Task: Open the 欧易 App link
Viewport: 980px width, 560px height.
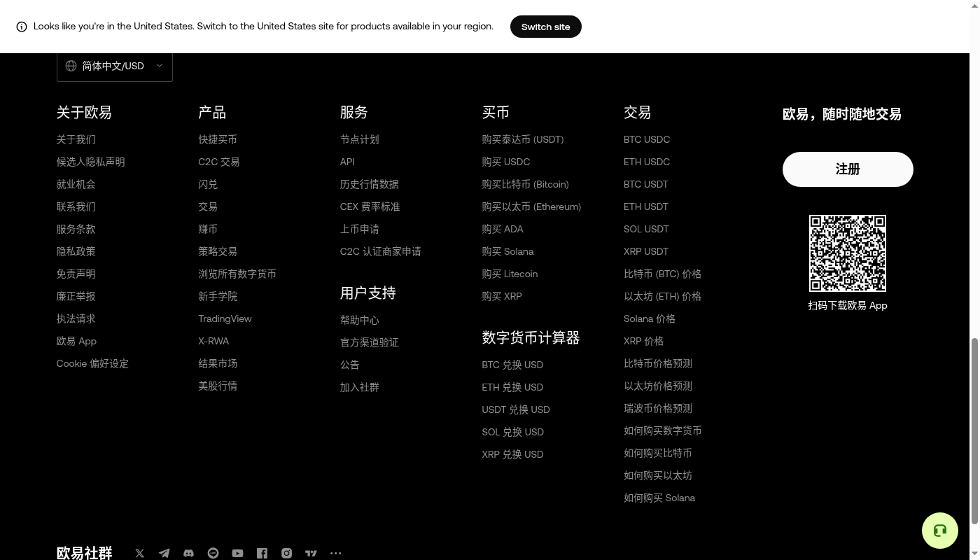Action: (77, 341)
